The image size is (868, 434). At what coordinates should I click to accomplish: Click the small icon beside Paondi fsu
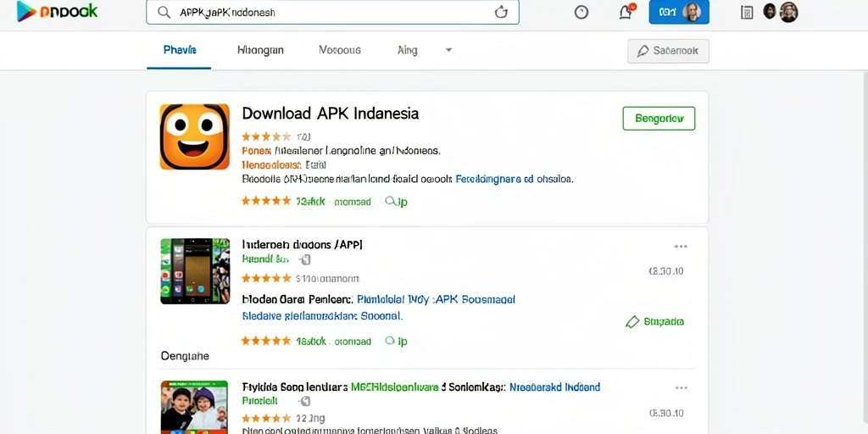pyautogui.click(x=305, y=259)
